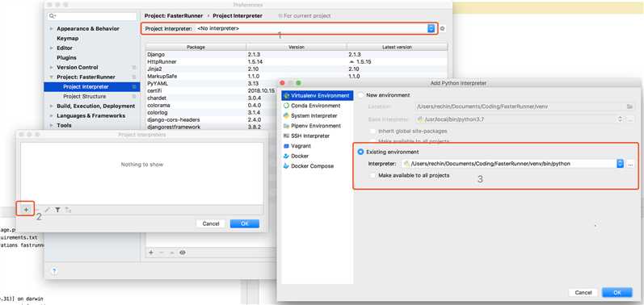
Task: Expand Build, Execution, Deployment node
Action: [52, 107]
